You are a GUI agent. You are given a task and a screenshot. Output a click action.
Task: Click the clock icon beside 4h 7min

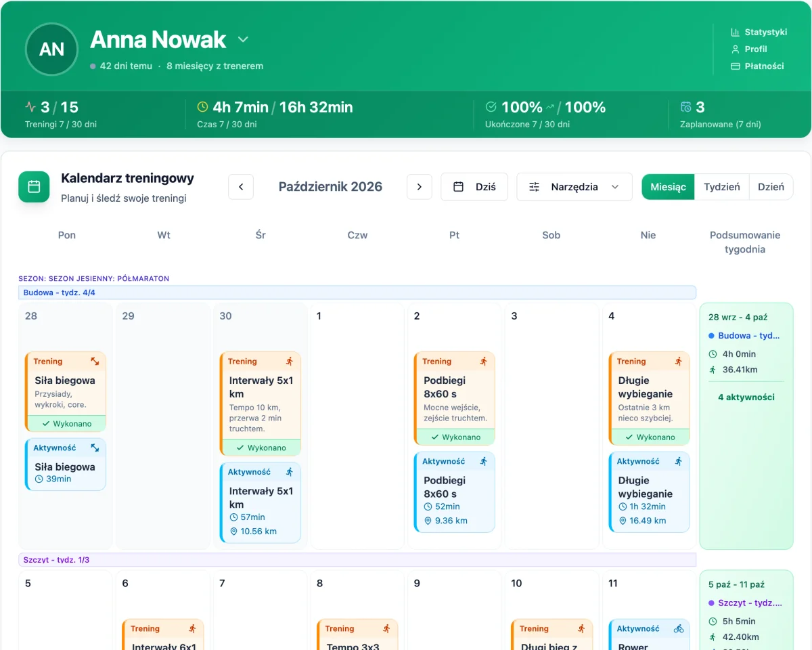tap(202, 107)
